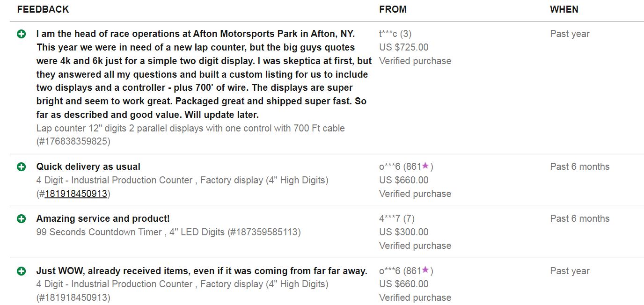Click the Lap counter 12" digits item title
644x305 pixels.
click(190, 128)
